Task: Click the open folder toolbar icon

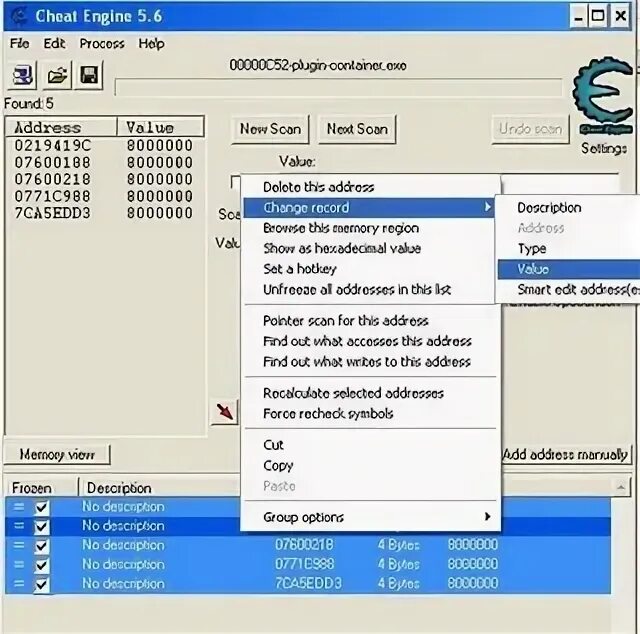Action: click(x=57, y=76)
